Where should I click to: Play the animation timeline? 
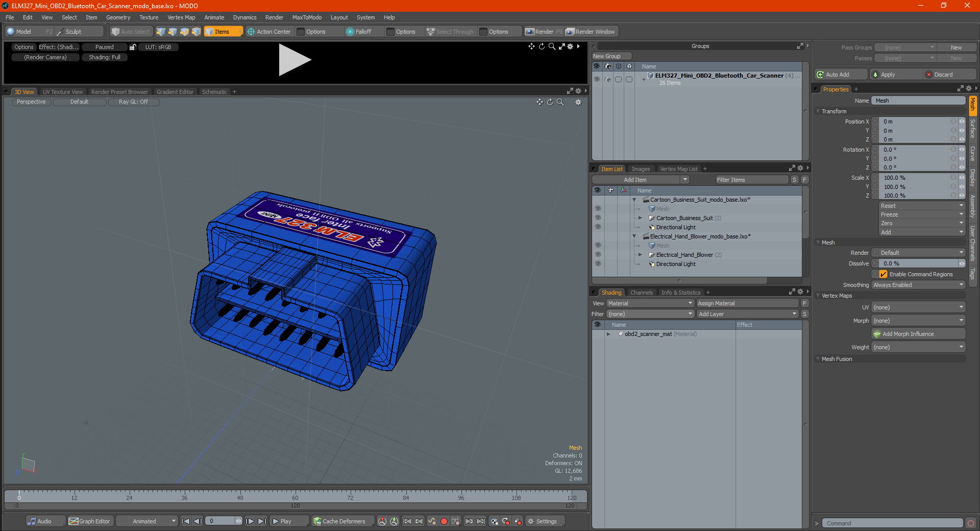coord(289,521)
